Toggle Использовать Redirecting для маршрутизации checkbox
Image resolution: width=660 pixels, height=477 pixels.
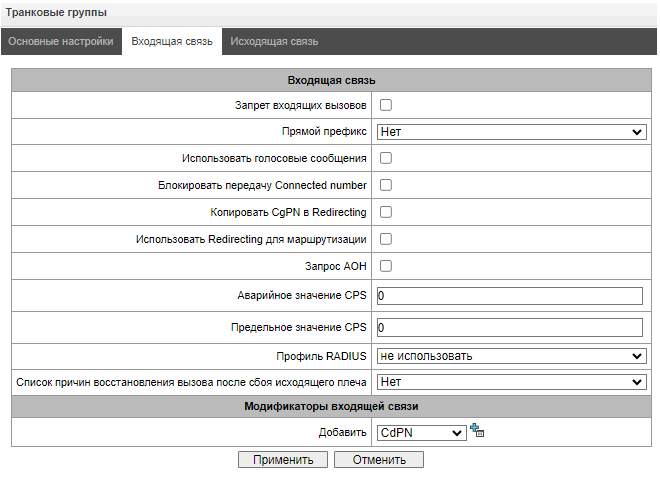click(x=385, y=239)
